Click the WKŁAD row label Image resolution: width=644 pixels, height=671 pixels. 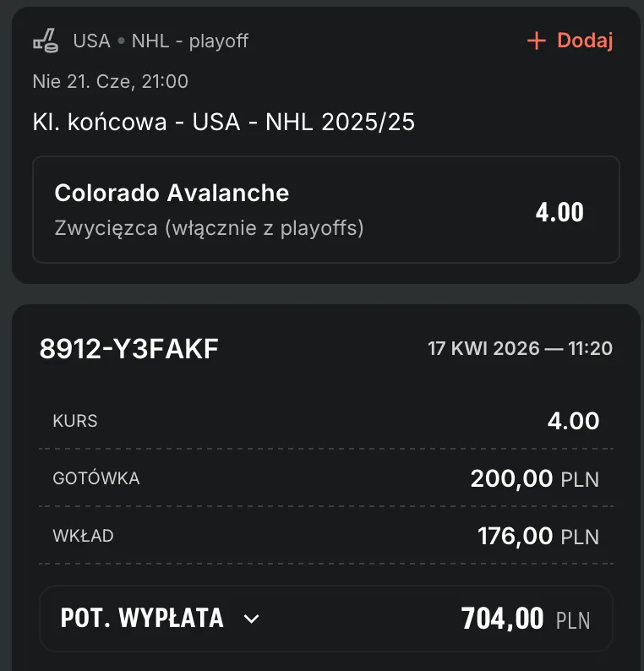pos(83,536)
